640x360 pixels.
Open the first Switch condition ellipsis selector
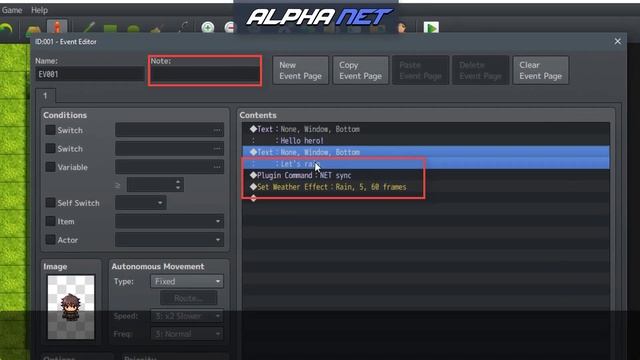(x=217, y=130)
